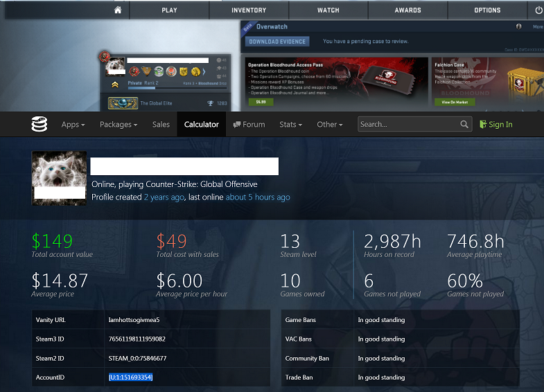The height and width of the screenshot is (392, 544).
Task: Buy access pass for $5.99
Action: [261, 102]
